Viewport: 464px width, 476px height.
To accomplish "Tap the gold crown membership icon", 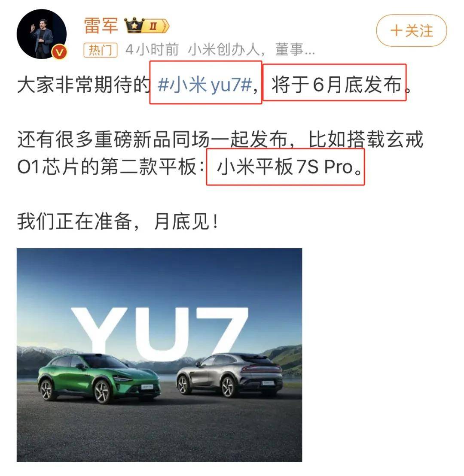I will 134,25.
